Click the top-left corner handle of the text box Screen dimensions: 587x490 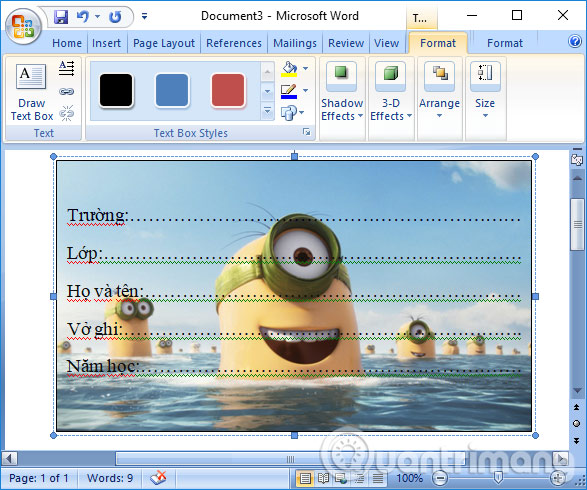pos(53,156)
